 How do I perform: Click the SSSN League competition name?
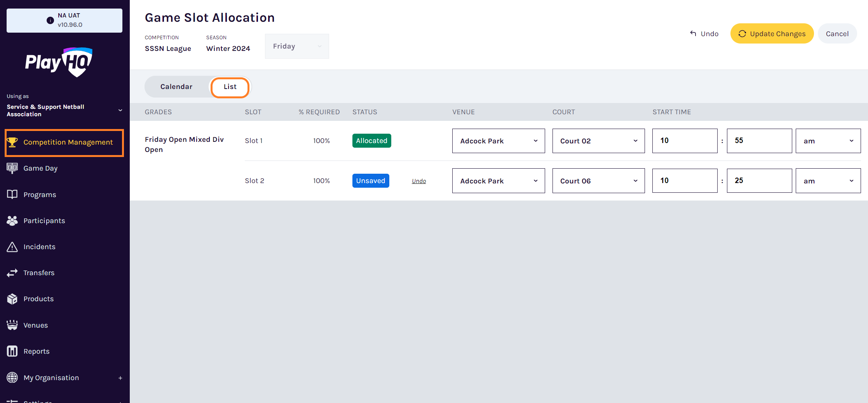click(168, 49)
